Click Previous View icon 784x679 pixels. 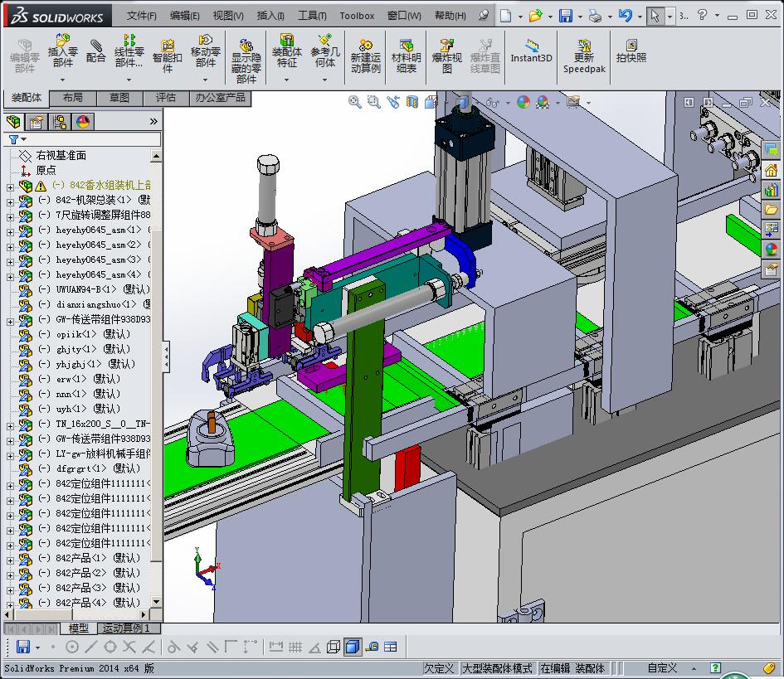click(x=393, y=103)
